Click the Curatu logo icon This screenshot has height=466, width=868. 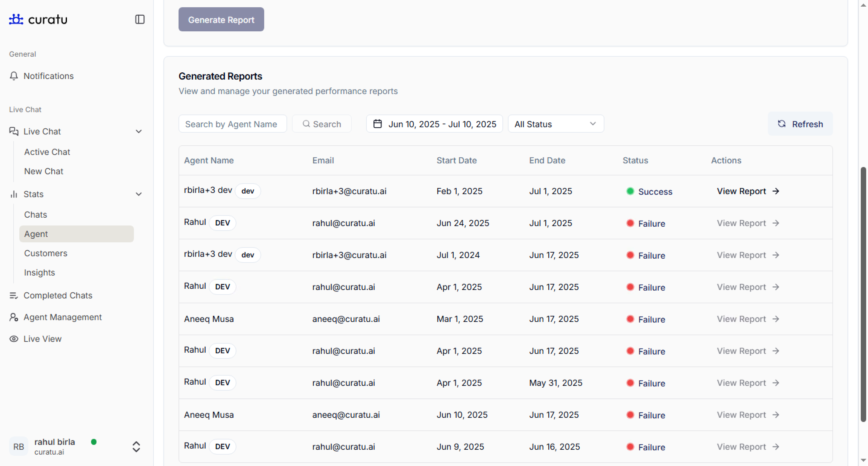16,19
